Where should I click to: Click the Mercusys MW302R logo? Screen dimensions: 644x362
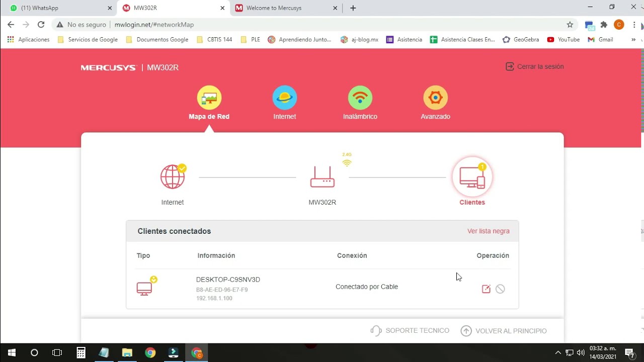pos(130,67)
